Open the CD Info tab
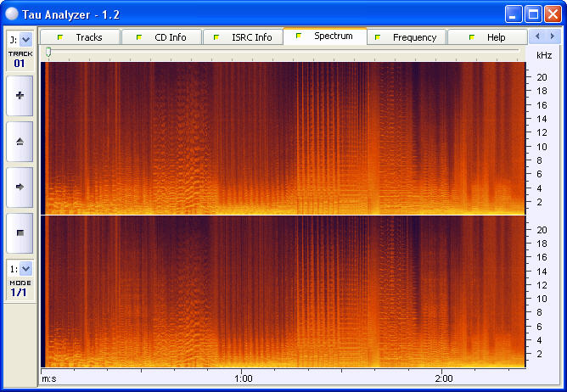The height and width of the screenshot is (392, 567). tap(161, 37)
